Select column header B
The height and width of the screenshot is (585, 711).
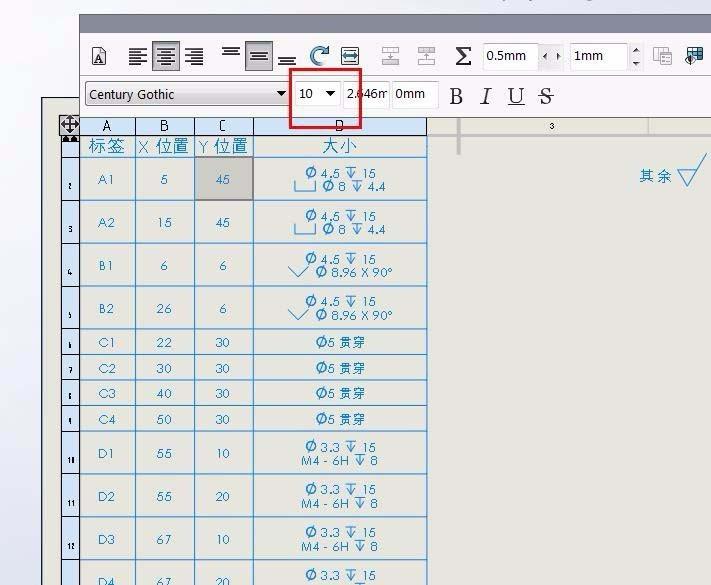(165, 126)
